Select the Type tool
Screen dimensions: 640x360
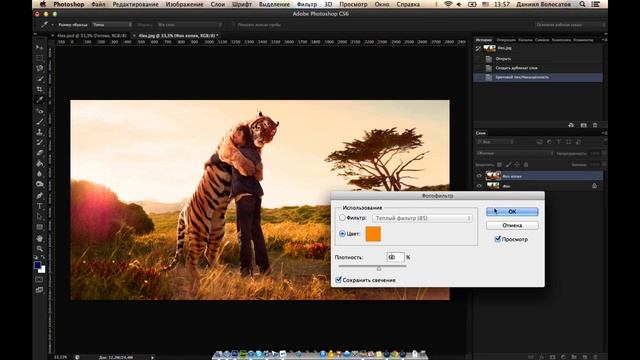(40, 206)
